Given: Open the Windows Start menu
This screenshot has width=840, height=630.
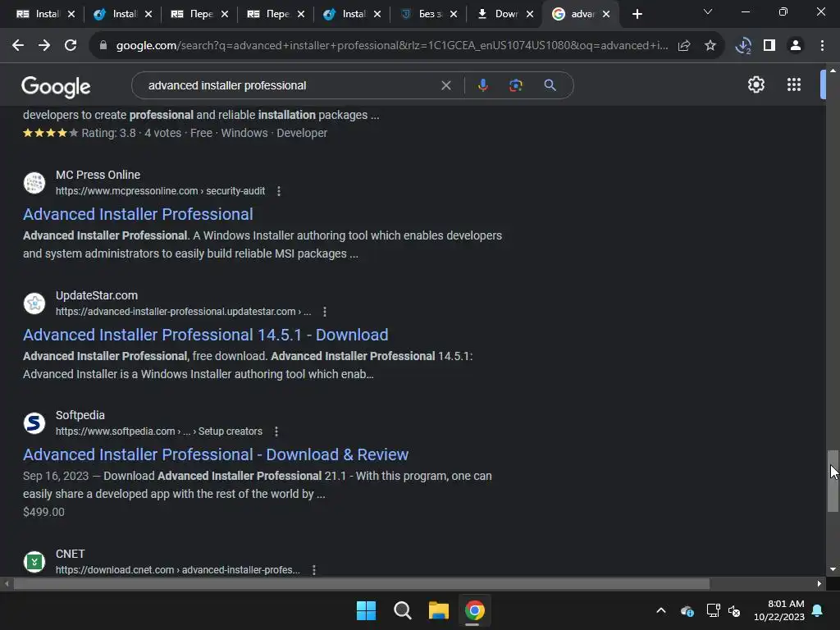Looking at the screenshot, I should coord(367,610).
